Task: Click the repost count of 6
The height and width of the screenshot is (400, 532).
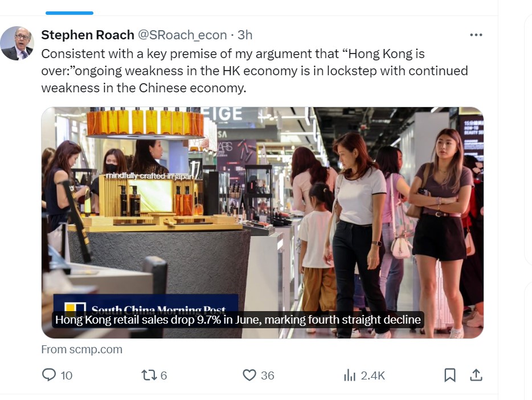Action: (x=163, y=375)
